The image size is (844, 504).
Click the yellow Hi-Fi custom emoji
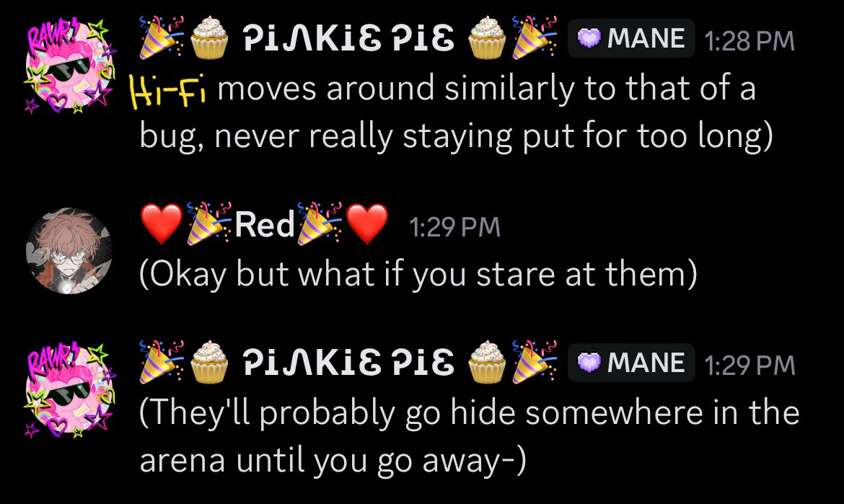point(167,91)
